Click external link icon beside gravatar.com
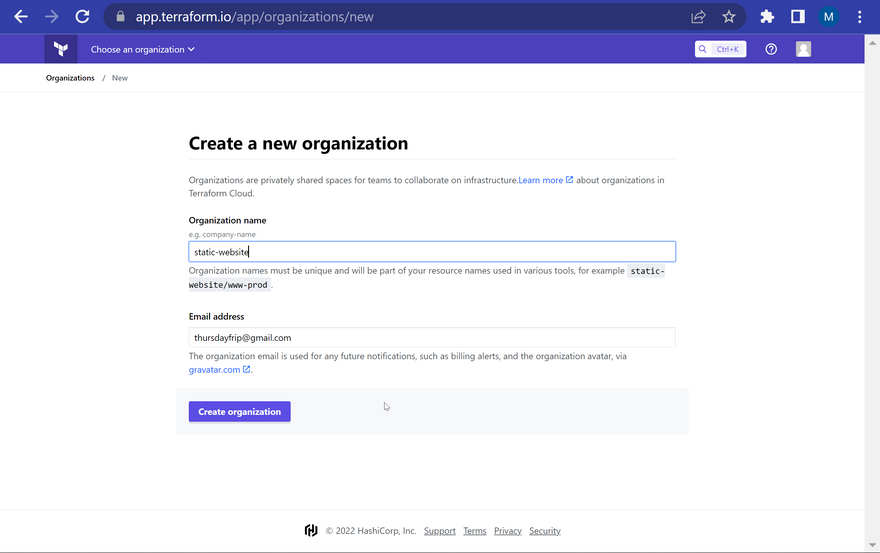Viewport: 880px width, 553px height. tap(246, 369)
